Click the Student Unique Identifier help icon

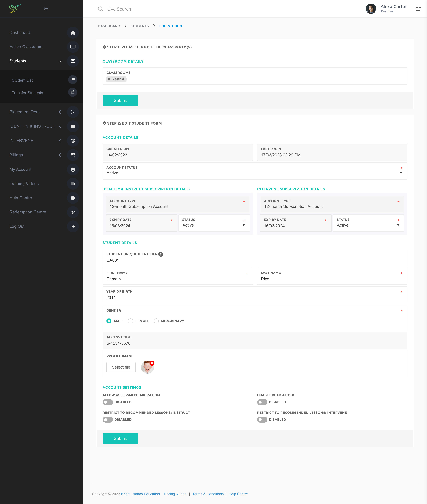160,254
